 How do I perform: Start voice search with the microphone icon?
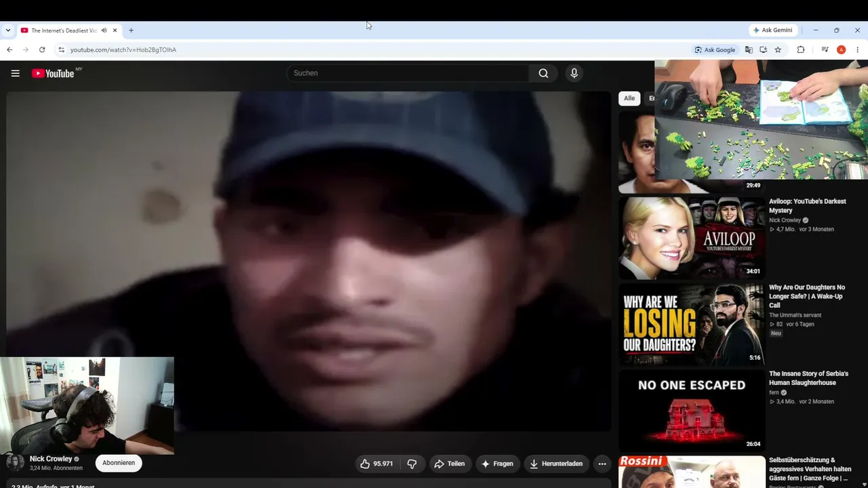click(x=574, y=73)
